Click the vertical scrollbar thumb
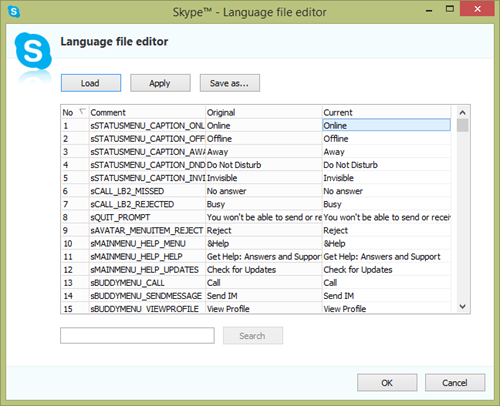Viewport: 500px width, 406px height. tap(462, 125)
